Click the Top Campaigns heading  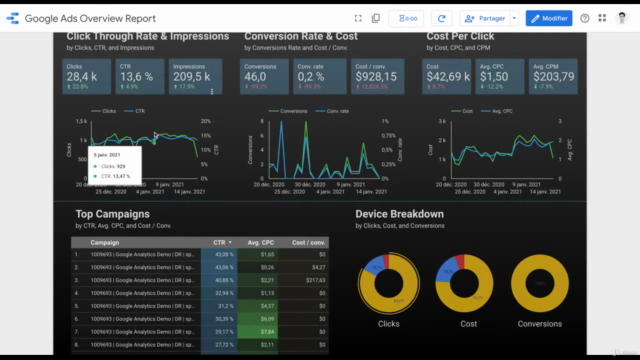point(113,214)
